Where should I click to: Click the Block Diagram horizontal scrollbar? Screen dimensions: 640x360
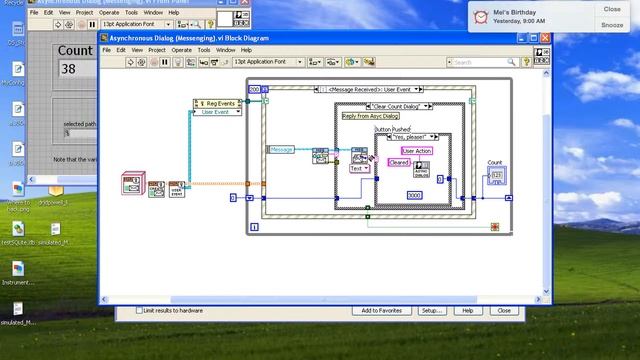[x=323, y=300]
